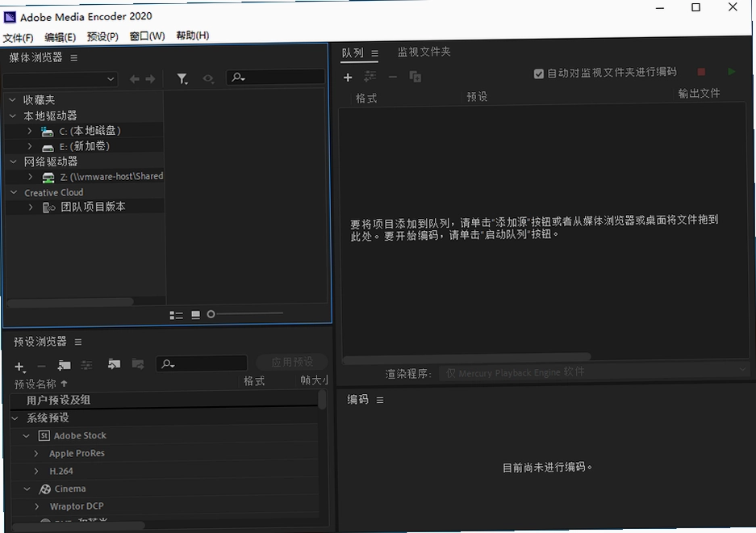Open the 编码 encoding panel menu
This screenshot has height=533, width=756.
point(380,401)
